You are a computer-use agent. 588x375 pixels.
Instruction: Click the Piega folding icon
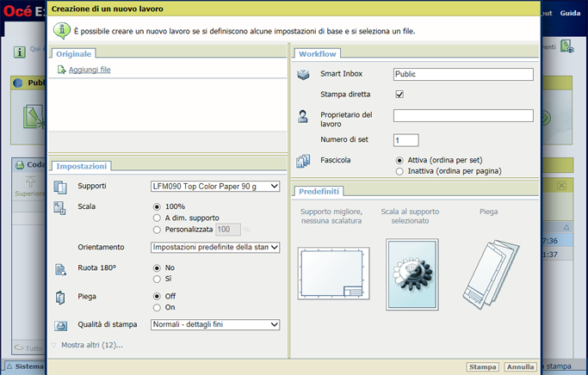coord(60,298)
